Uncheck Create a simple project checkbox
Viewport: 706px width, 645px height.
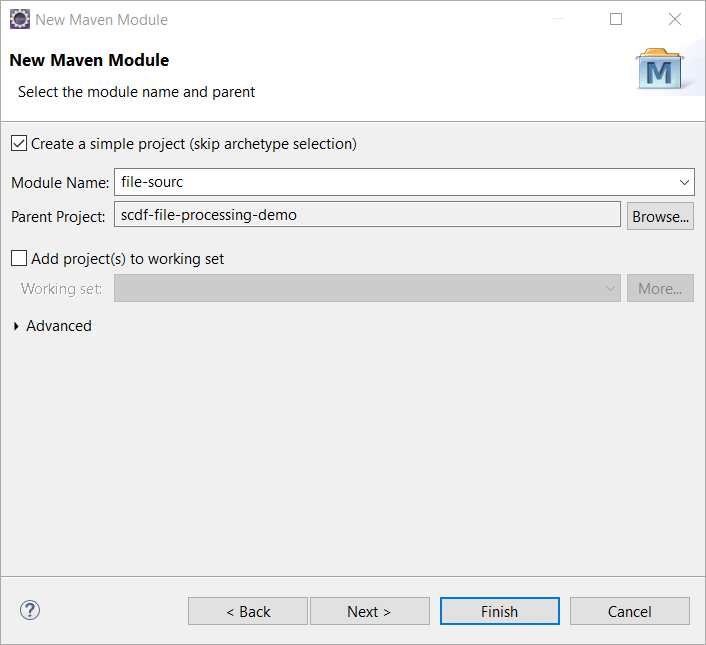click(x=19, y=144)
